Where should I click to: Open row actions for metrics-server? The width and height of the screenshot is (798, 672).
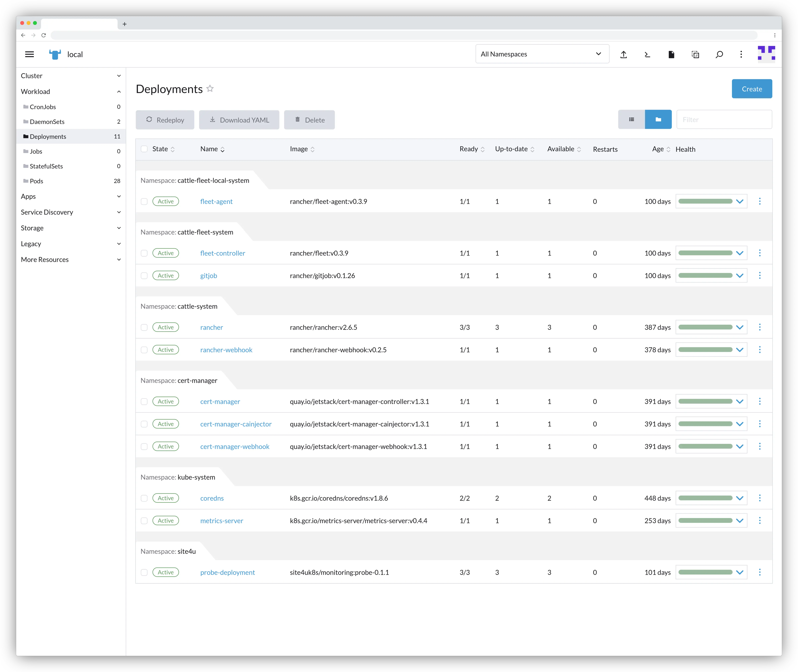point(760,520)
